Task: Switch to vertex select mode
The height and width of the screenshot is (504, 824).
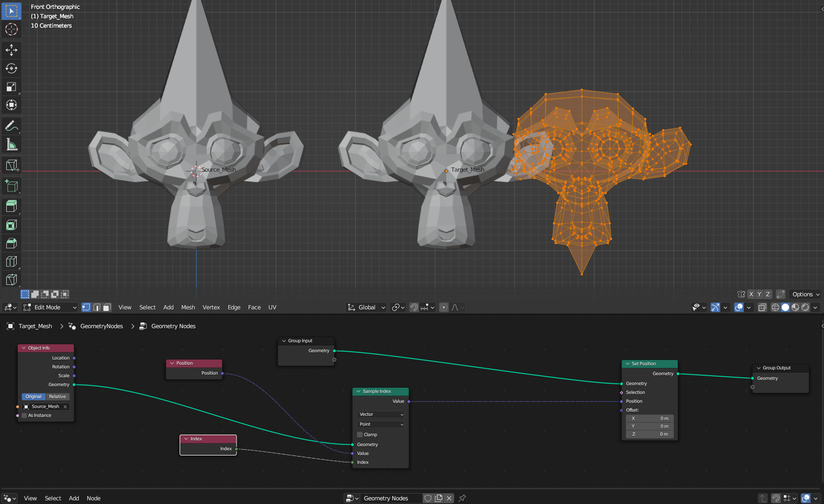Action: click(x=86, y=307)
